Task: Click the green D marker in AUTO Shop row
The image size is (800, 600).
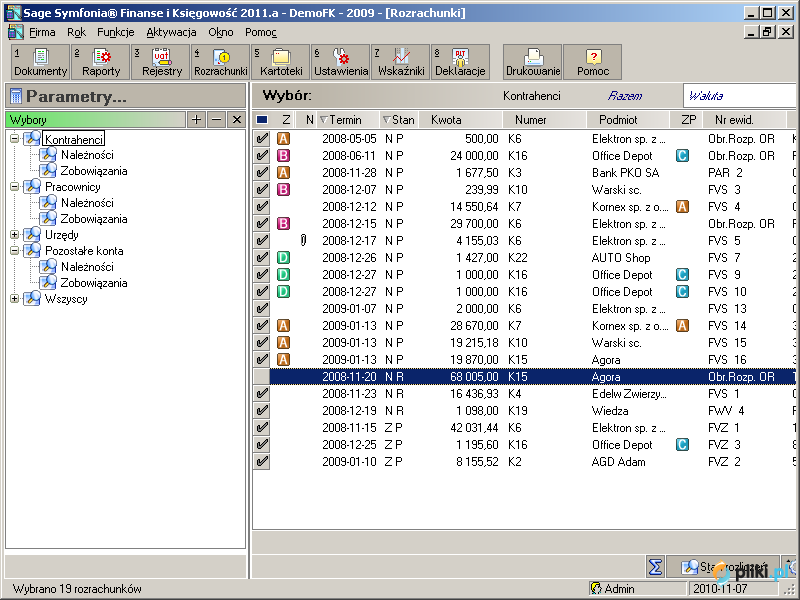Action: 283,258
